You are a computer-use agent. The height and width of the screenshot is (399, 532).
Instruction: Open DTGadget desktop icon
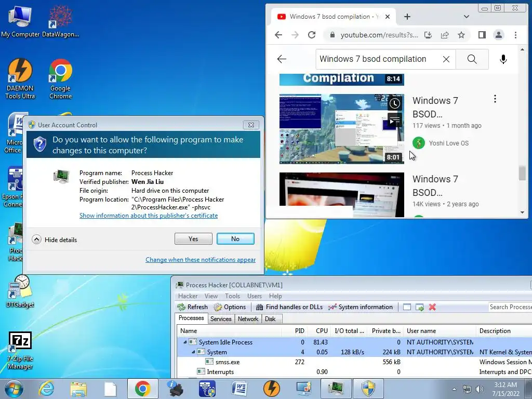pos(20,291)
